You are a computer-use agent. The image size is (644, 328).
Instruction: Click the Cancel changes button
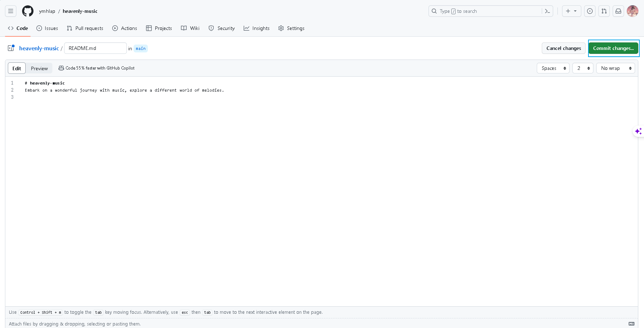pyautogui.click(x=563, y=48)
